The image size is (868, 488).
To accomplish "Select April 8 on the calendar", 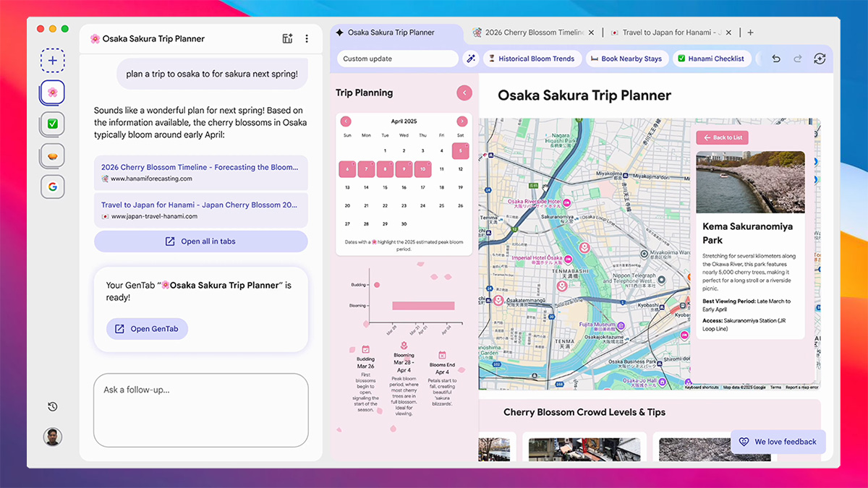I will (385, 170).
